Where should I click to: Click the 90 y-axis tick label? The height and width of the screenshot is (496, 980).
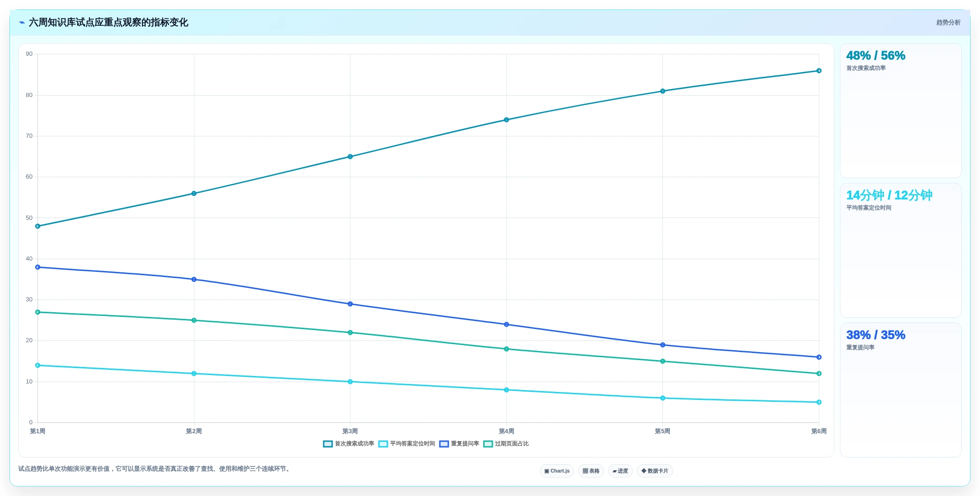(x=29, y=54)
